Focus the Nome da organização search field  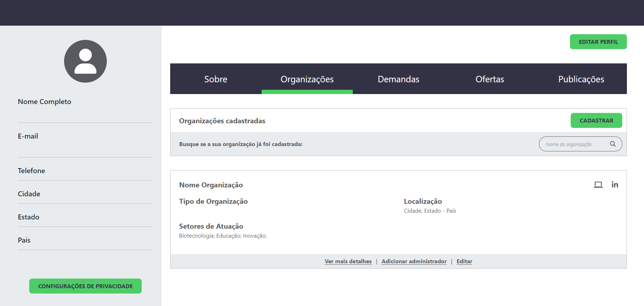(x=573, y=144)
